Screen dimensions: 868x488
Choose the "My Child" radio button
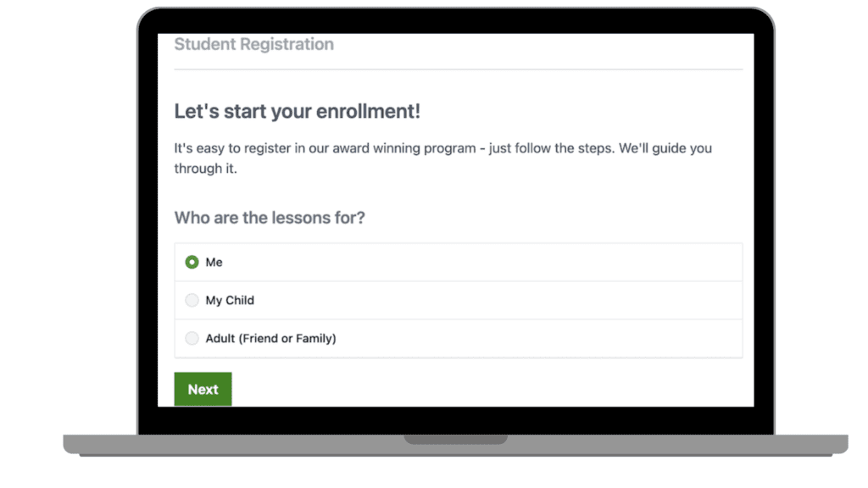[192, 301]
